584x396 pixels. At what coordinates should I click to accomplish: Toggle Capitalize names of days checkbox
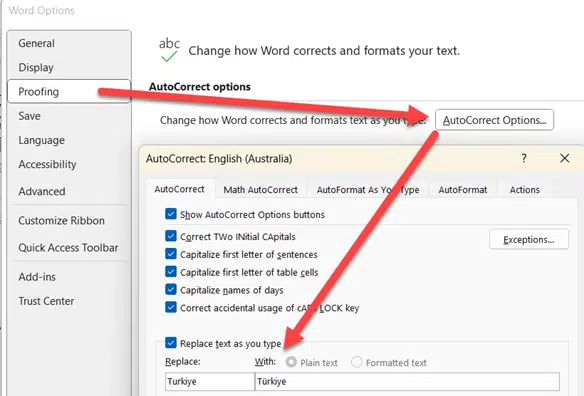171,289
